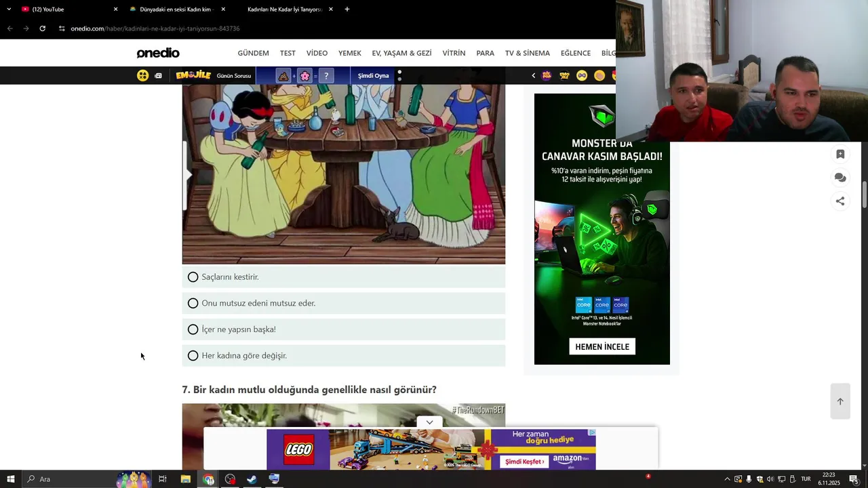Select the answer 'Saçlarını kestirir.'
This screenshot has height=488, width=868.
[344, 277]
